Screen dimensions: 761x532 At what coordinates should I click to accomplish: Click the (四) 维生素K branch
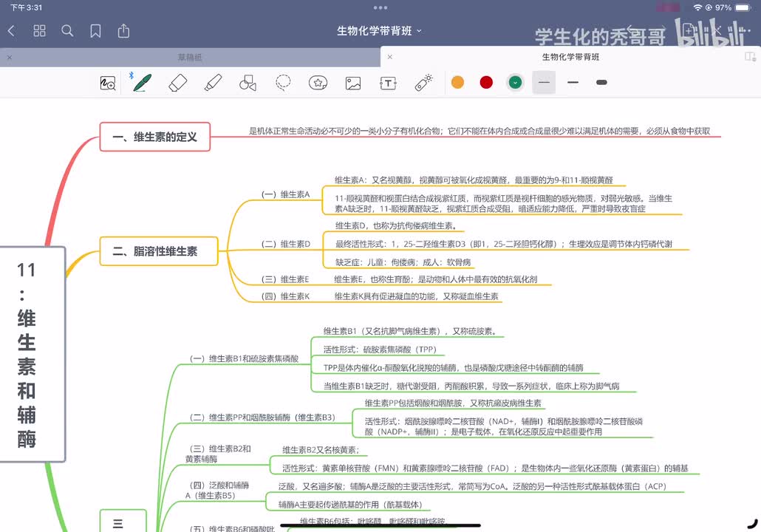point(285,296)
